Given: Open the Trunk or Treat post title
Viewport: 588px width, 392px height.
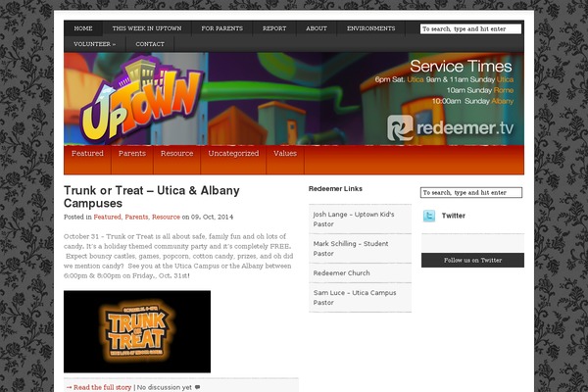Looking at the screenshot, I should (152, 197).
